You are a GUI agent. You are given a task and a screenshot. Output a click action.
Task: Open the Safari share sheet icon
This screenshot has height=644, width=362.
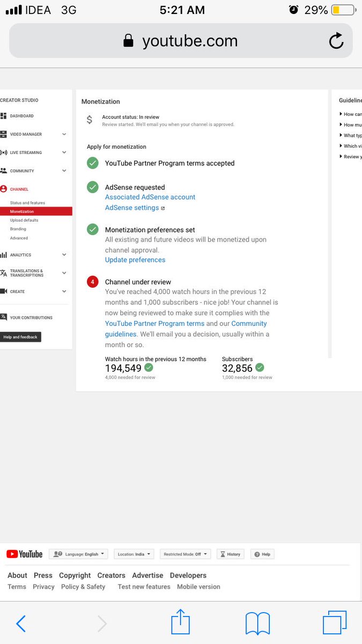(181, 621)
